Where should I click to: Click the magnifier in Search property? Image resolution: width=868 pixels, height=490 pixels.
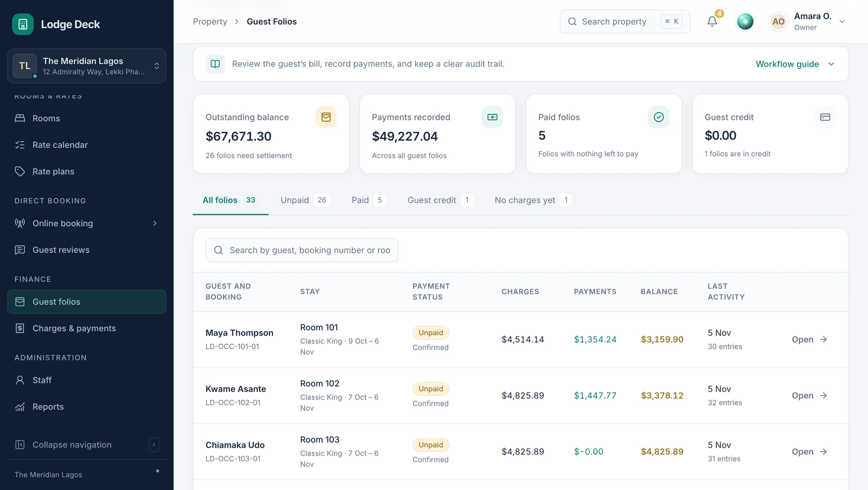coord(572,21)
